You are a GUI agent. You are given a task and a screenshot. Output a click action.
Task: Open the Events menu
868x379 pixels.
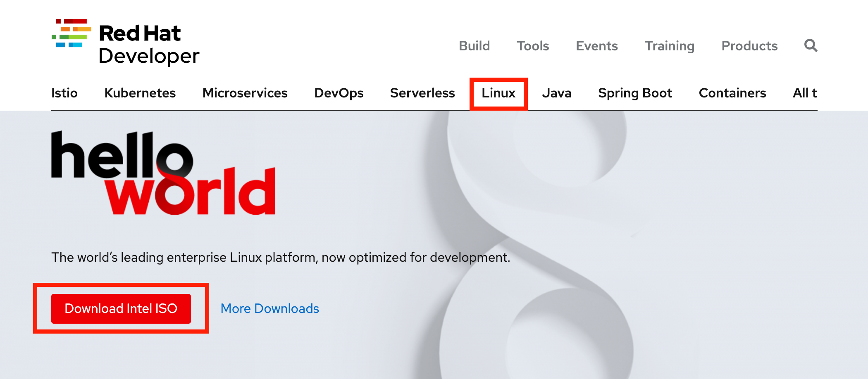point(597,46)
